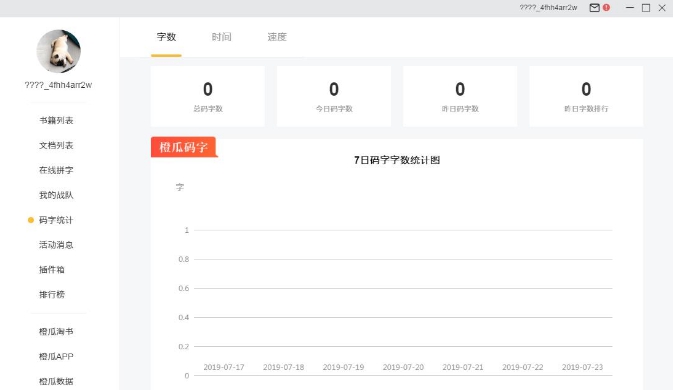
Task: Switch to the 字数 tab
Action: click(166, 37)
